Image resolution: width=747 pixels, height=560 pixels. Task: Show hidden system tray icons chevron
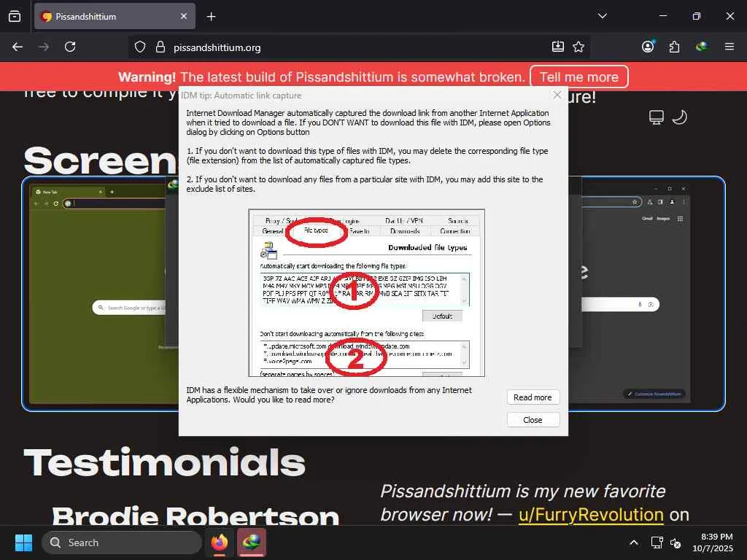click(x=634, y=542)
